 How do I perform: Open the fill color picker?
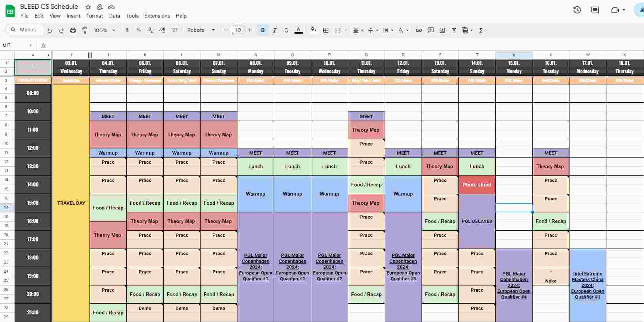[313, 30]
